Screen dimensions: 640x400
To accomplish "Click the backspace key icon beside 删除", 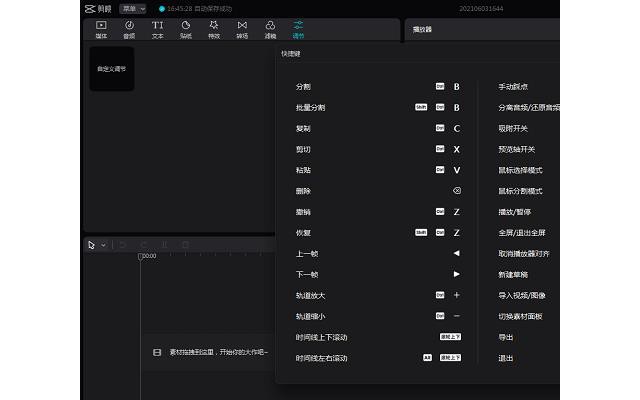I will coord(457,191).
